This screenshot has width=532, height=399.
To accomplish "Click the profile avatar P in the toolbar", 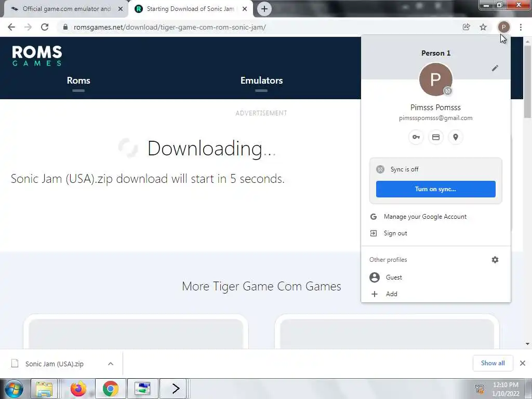I will (503, 27).
